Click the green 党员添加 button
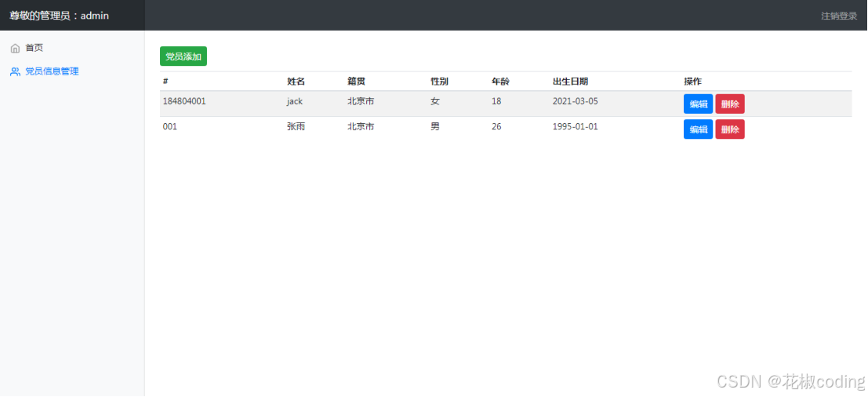 click(183, 56)
